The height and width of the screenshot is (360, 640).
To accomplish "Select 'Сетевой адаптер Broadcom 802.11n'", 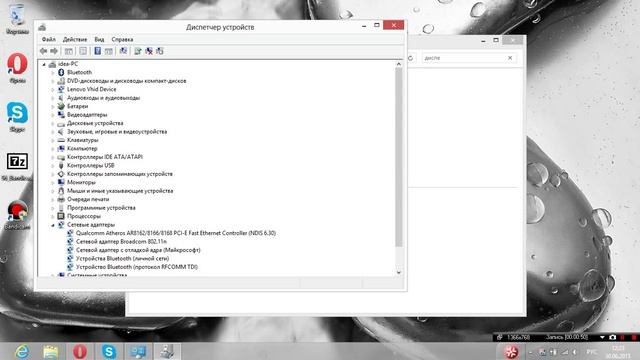I will (x=121, y=242).
